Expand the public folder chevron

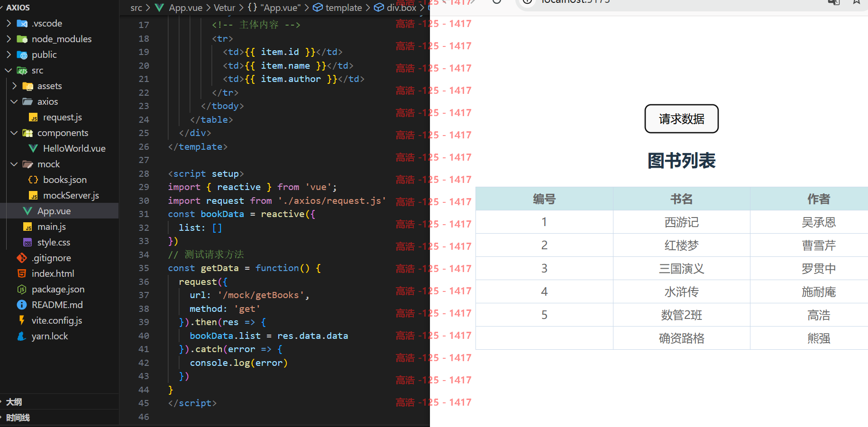[x=9, y=55]
